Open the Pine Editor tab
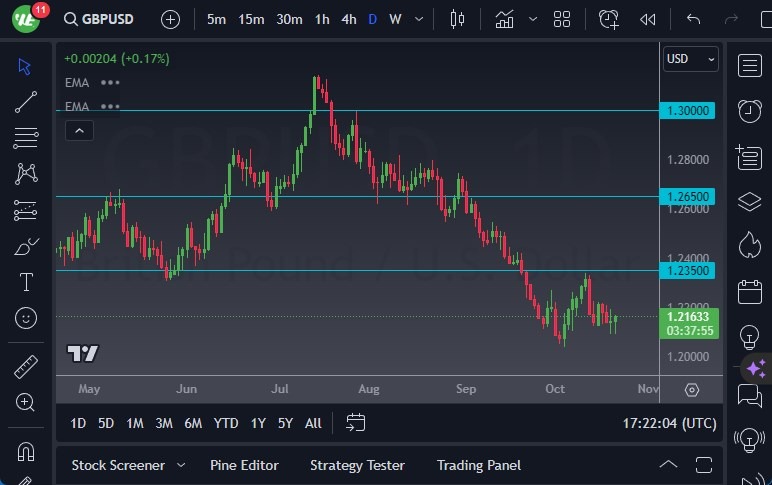772x485 pixels. 244,465
